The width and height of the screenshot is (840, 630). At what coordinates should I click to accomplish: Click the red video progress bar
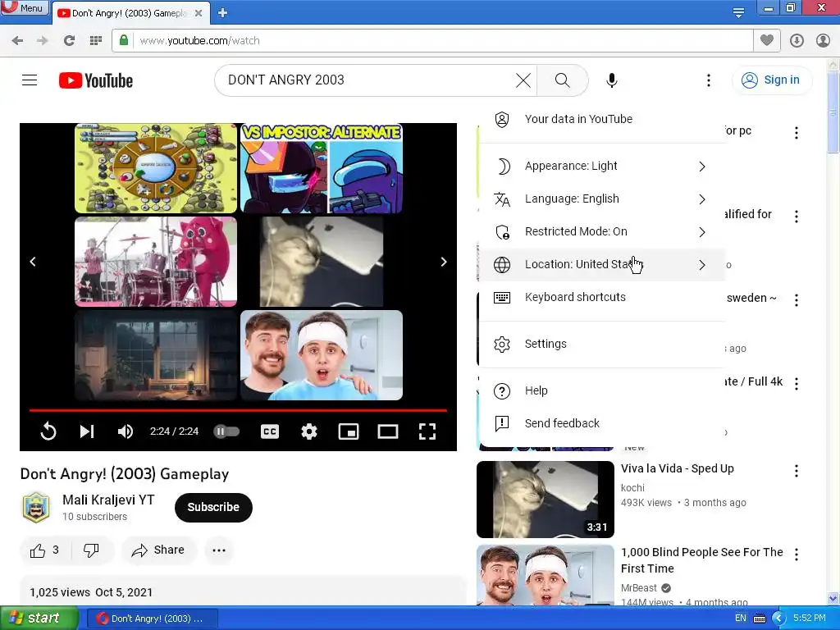click(x=238, y=410)
